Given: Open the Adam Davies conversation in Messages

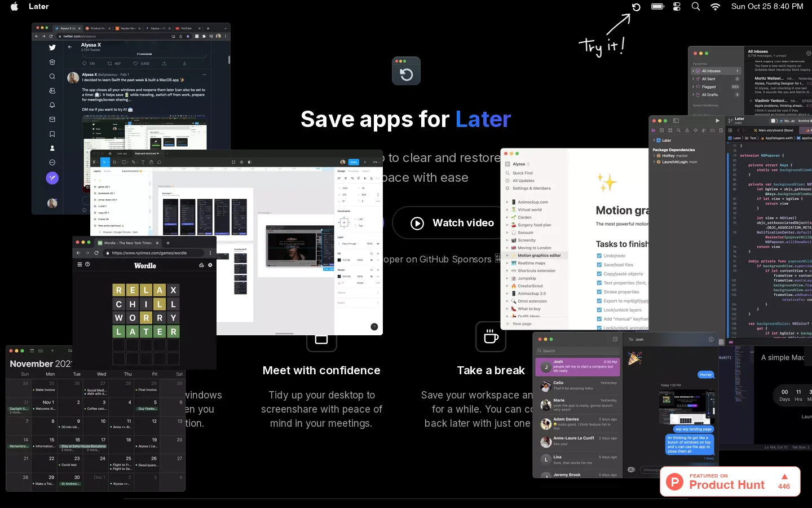Looking at the screenshot, I should 578,424.
